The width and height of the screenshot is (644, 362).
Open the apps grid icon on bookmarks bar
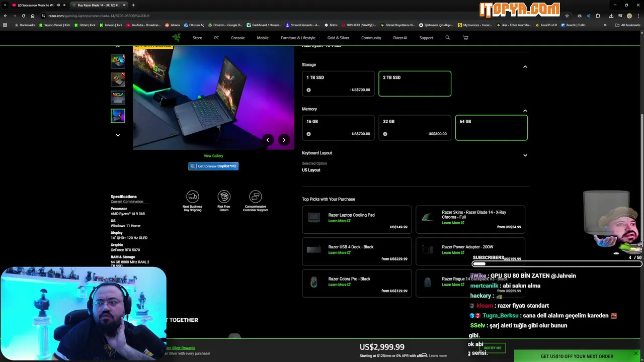click(x=5, y=25)
